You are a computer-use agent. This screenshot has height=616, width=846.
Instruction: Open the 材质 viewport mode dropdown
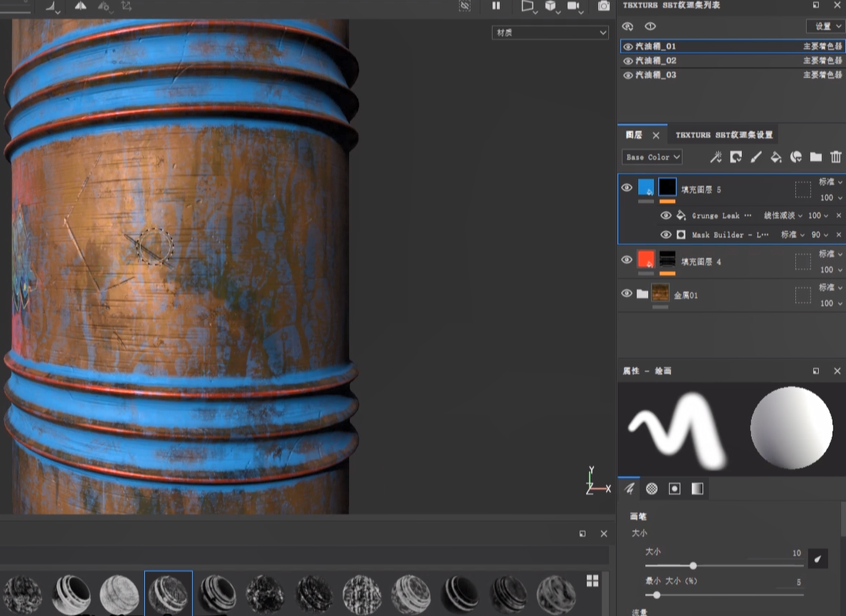[x=550, y=33]
